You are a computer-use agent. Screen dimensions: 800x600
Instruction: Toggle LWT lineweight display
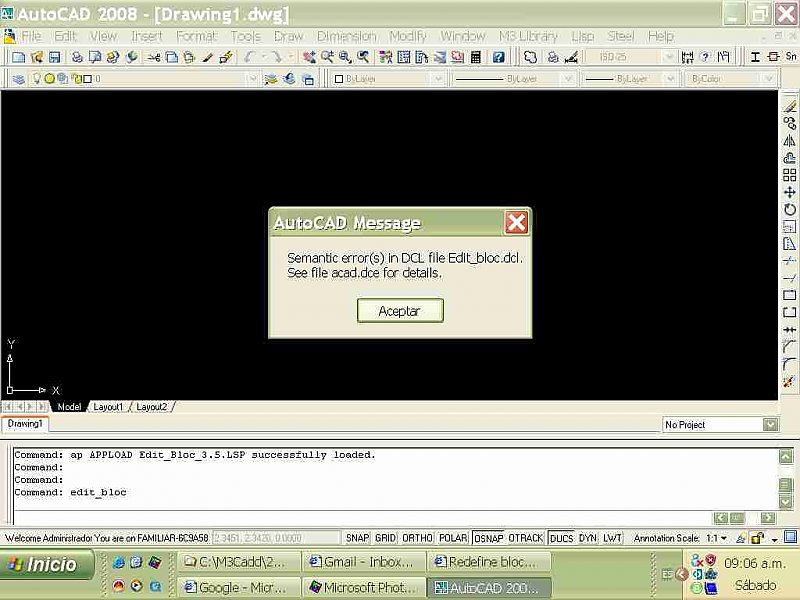(612, 538)
